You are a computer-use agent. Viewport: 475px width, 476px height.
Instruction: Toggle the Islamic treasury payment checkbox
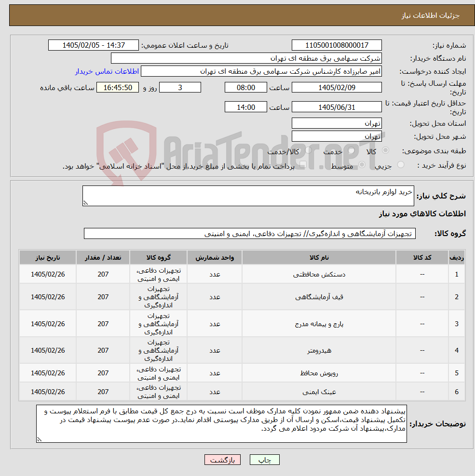[303, 165]
